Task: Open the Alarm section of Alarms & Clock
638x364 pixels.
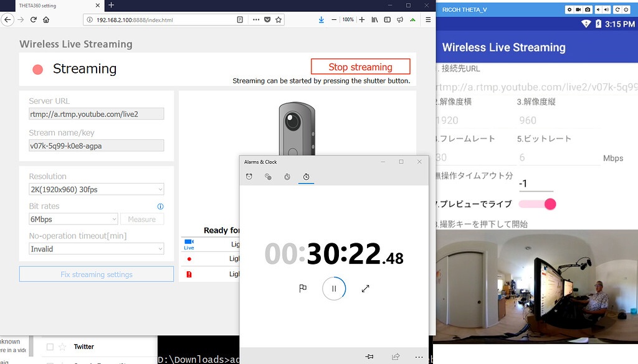Action: [249, 176]
